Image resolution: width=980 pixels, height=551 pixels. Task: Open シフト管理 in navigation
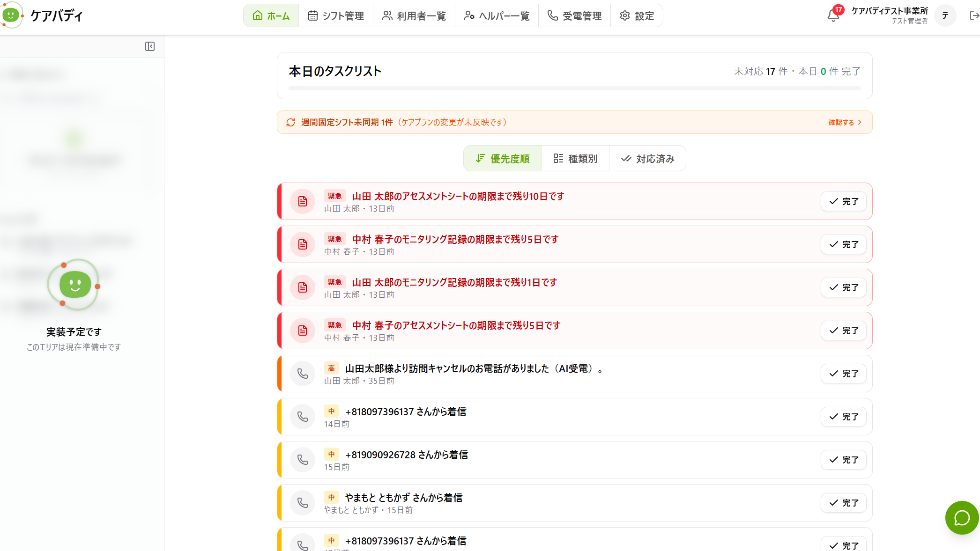pos(336,16)
